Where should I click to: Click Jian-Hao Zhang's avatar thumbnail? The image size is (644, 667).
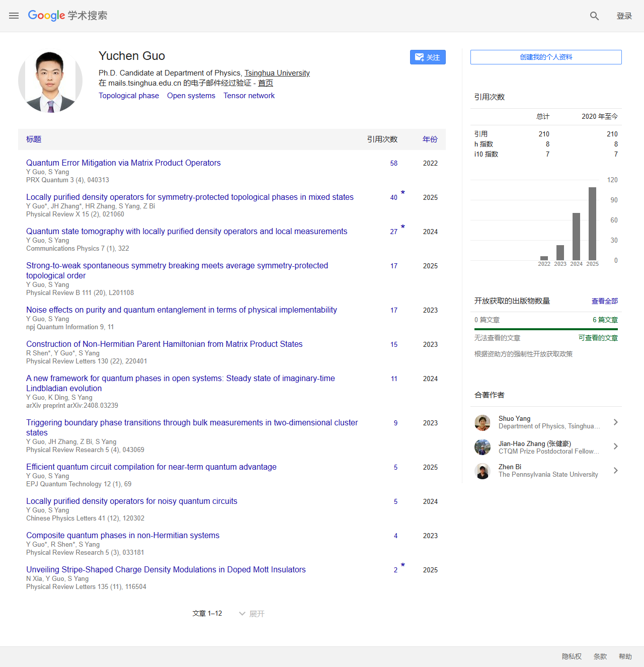tap(482, 447)
